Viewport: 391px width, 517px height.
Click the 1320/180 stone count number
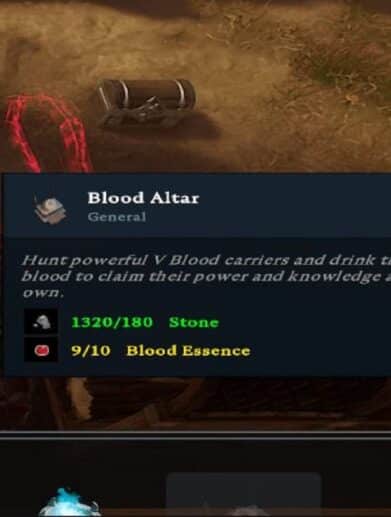pos(112,322)
